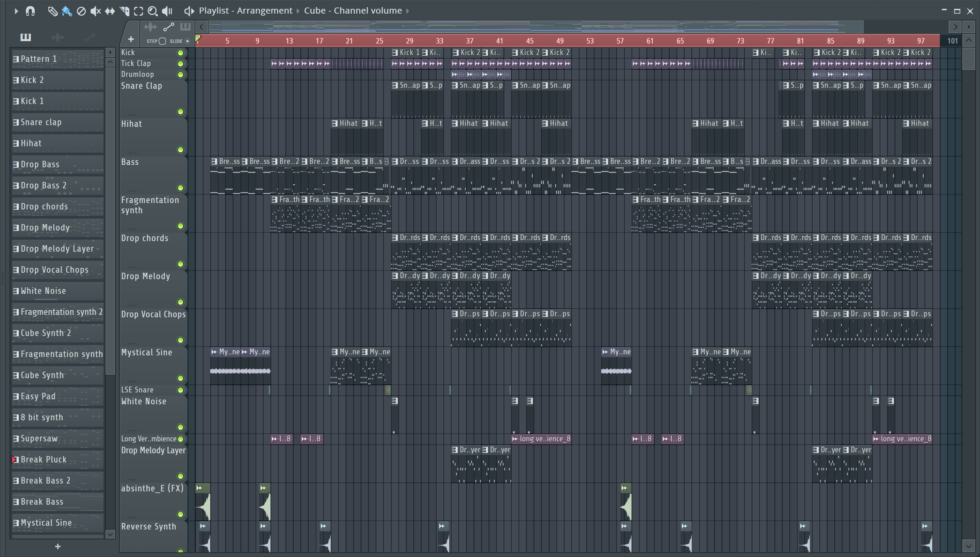Add new pattern at picker bottom
Viewport: 980px width, 557px height.
(58, 546)
